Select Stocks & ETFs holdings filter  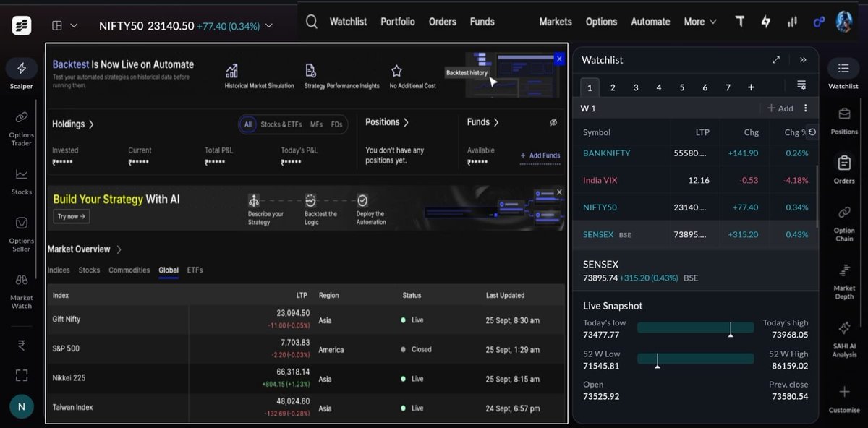[x=281, y=124]
